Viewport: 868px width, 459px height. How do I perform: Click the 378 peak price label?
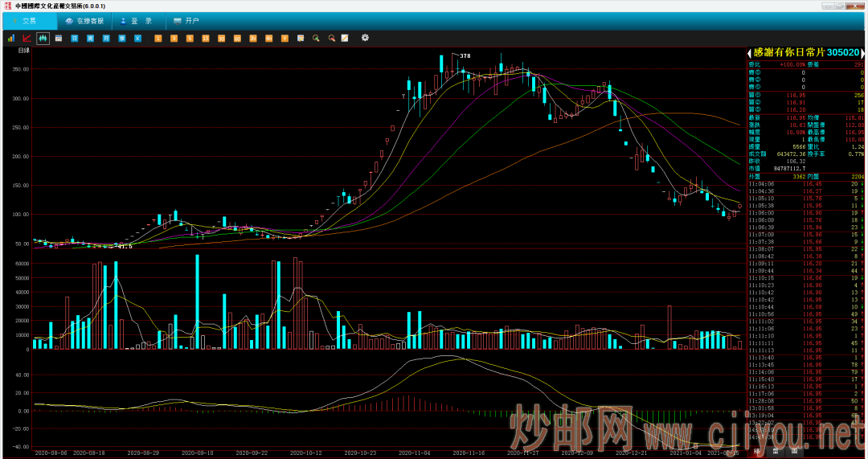pos(465,56)
